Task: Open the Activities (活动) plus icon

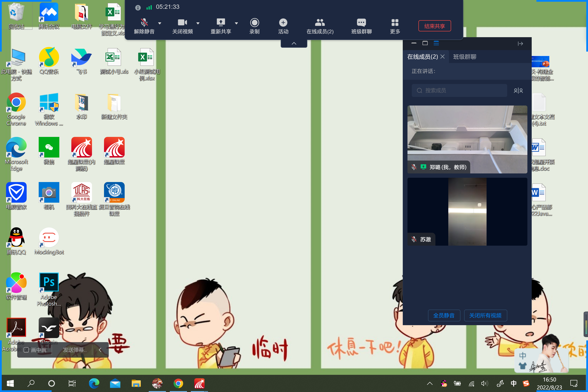Action: (x=283, y=23)
